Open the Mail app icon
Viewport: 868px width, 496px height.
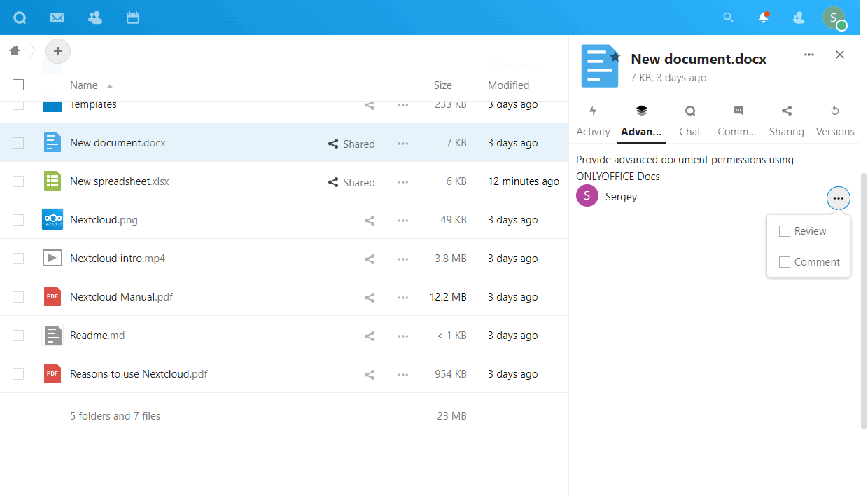coord(57,18)
